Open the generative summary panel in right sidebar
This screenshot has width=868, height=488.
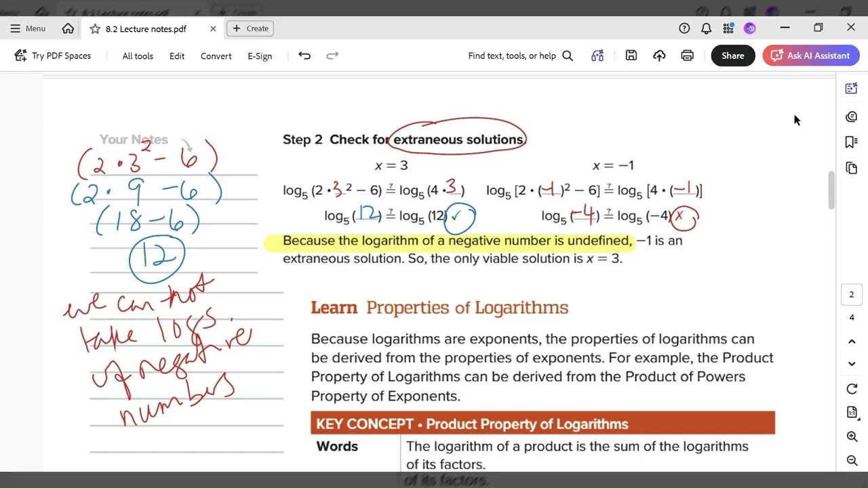[852, 88]
